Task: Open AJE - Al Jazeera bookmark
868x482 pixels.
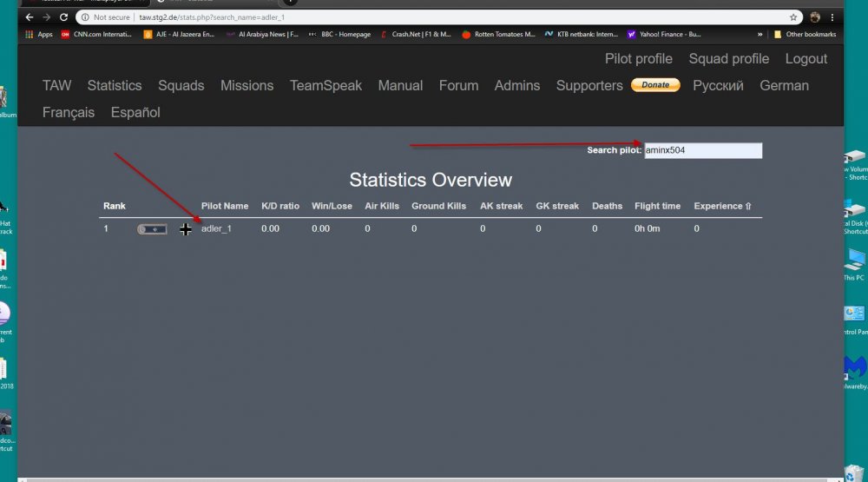Action: pyautogui.click(x=179, y=35)
